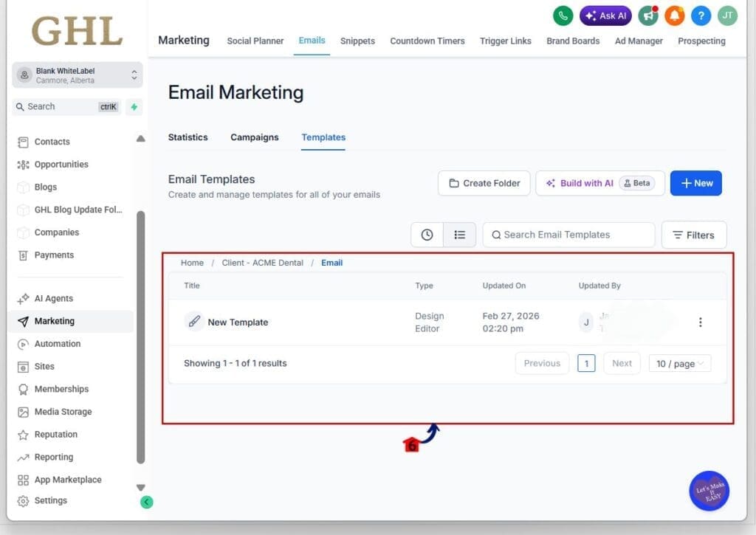Click the pencil icon beside New Template

tap(194, 322)
